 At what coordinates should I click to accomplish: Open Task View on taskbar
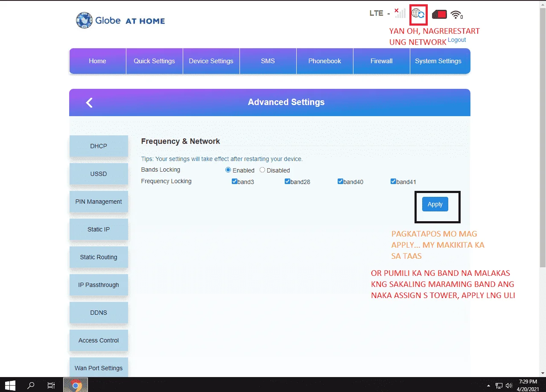pos(51,385)
